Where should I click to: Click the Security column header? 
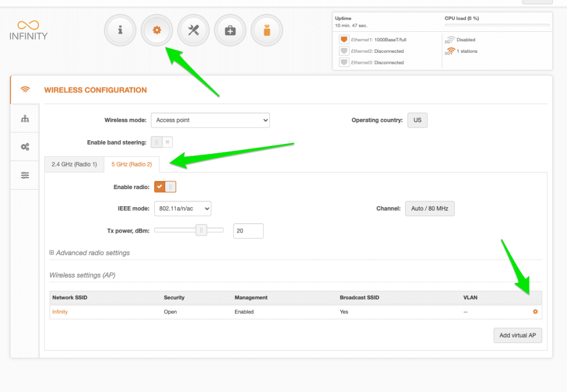coord(174,297)
